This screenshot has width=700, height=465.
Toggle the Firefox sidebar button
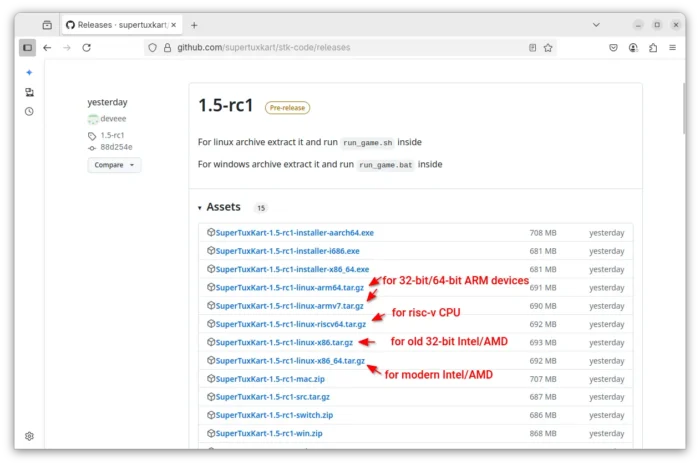point(27,47)
